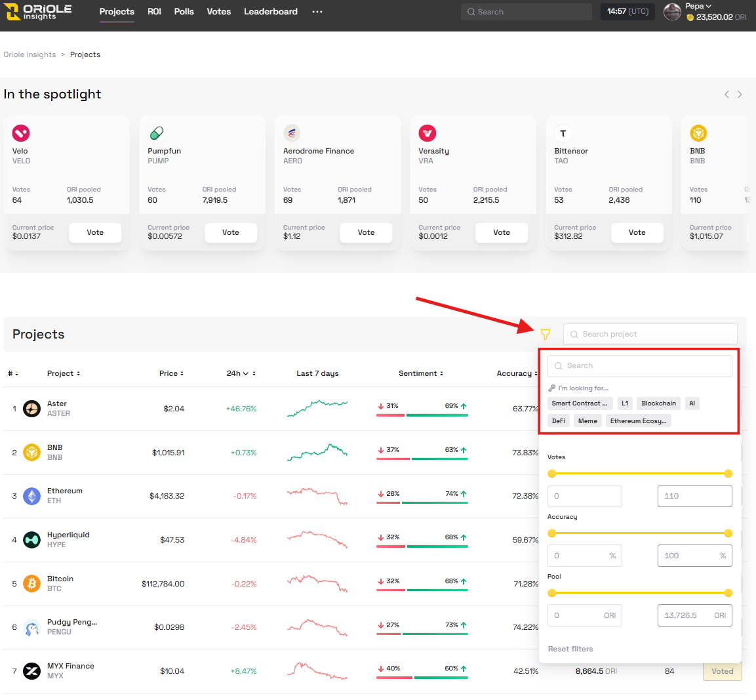Click the Verasity spotlight card icon
The image size is (756, 700).
[428, 133]
